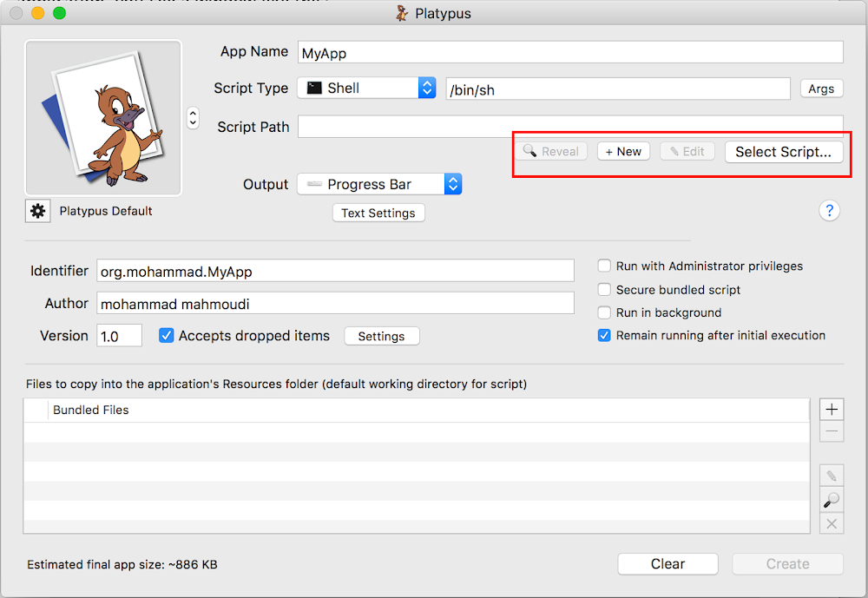Open the Script Type Shell dropdown
Screen dimensions: 868x598
(x=366, y=88)
